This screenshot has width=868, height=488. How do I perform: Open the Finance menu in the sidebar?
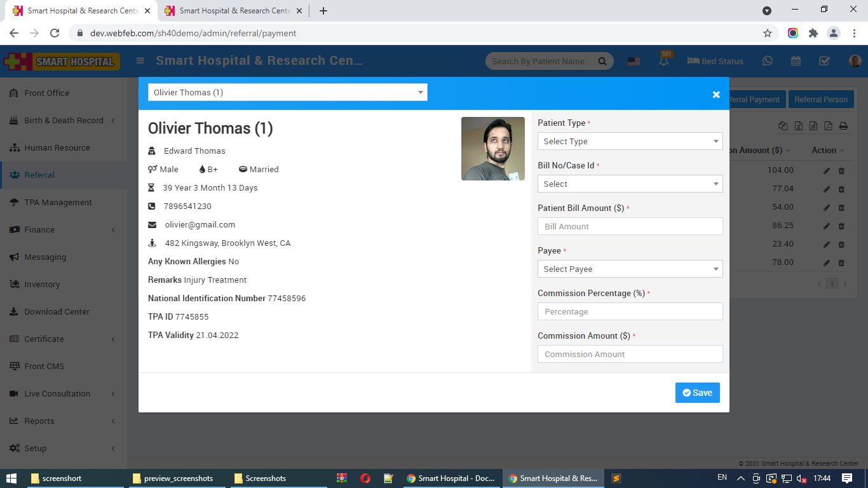(38, 229)
